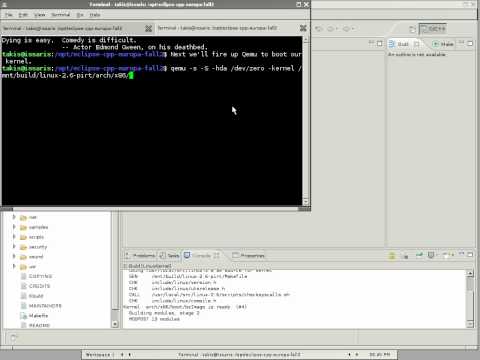Open the Go menu in the Terminal window

coord(80,15)
